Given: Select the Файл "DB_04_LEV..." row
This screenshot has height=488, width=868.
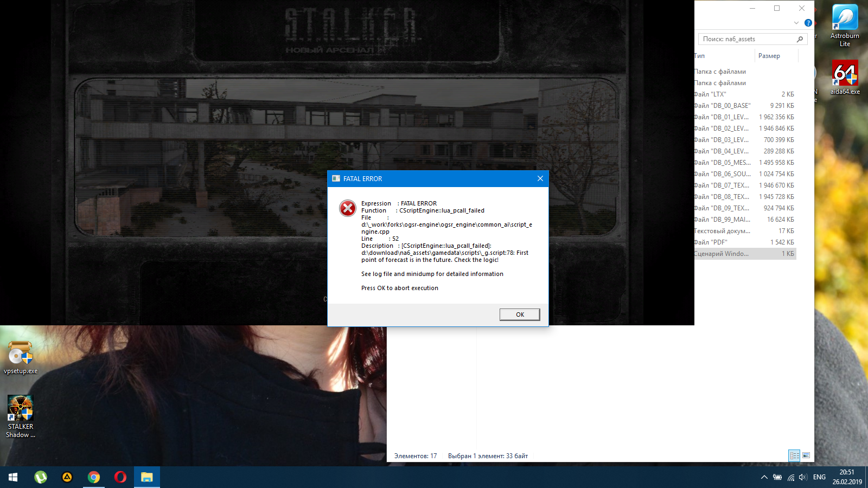Looking at the screenshot, I should (x=745, y=151).
